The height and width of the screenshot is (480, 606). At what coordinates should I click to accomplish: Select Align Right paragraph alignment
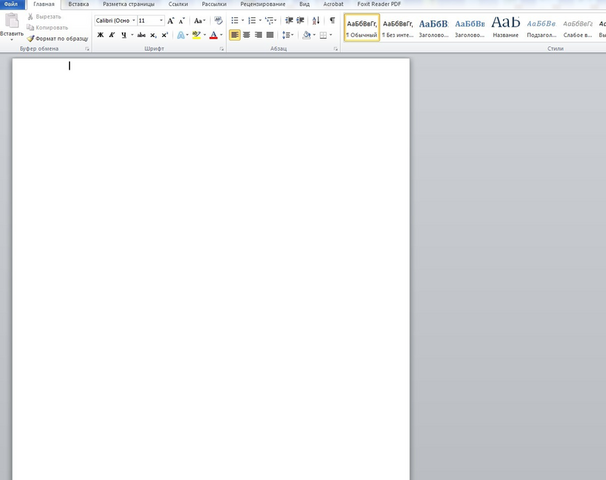[x=258, y=35]
